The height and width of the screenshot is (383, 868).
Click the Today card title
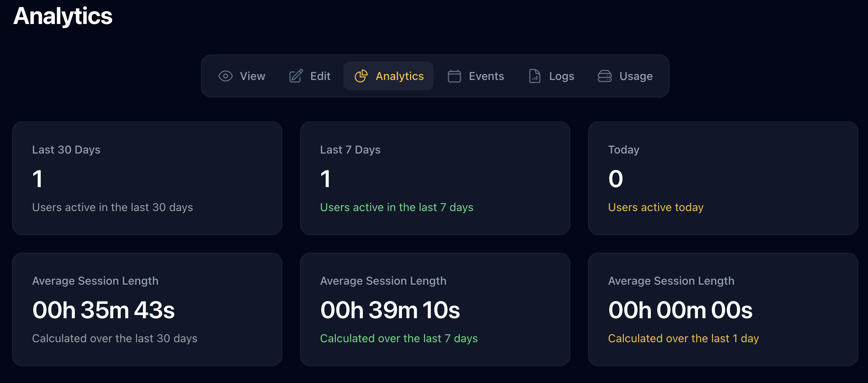624,150
